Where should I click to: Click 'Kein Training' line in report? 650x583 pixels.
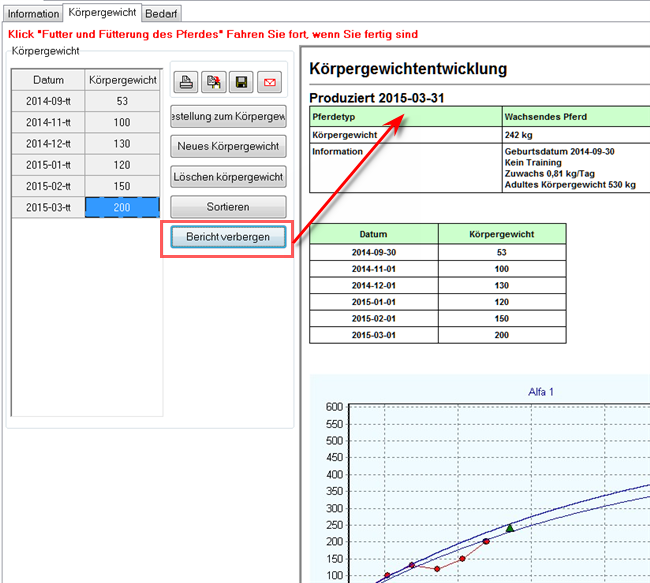click(x=533, y=163)
